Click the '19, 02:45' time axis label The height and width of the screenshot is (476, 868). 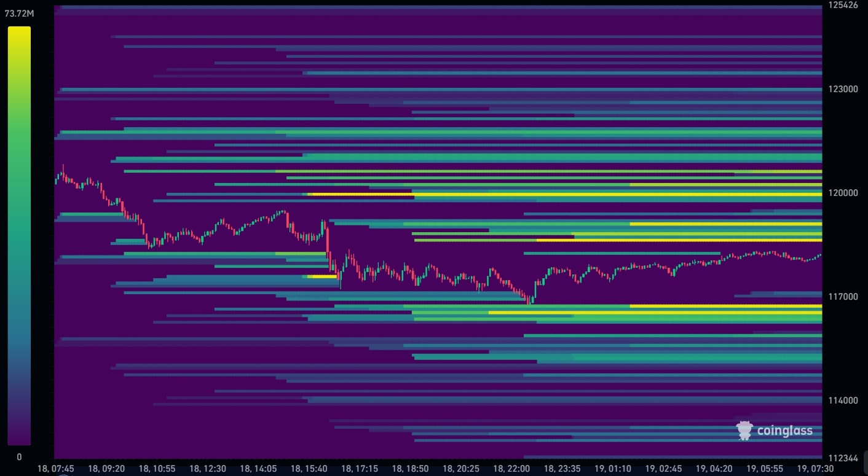coord(663,469)
